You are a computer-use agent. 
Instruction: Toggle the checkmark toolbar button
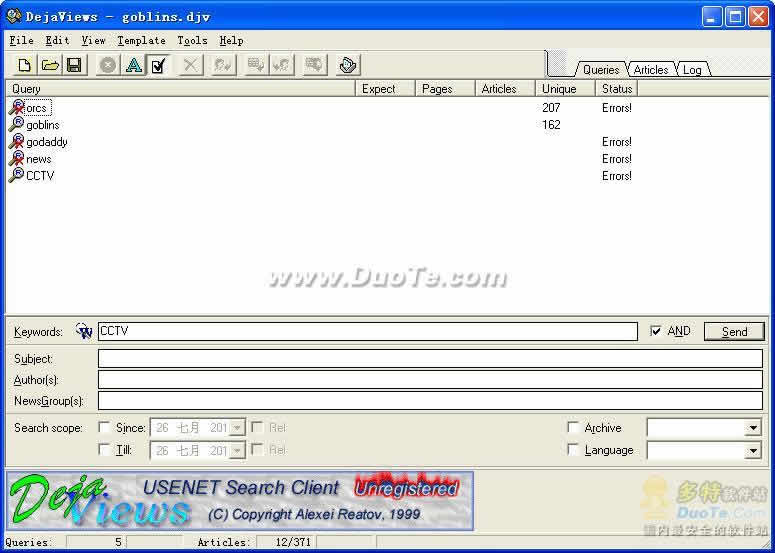(159, 65)
